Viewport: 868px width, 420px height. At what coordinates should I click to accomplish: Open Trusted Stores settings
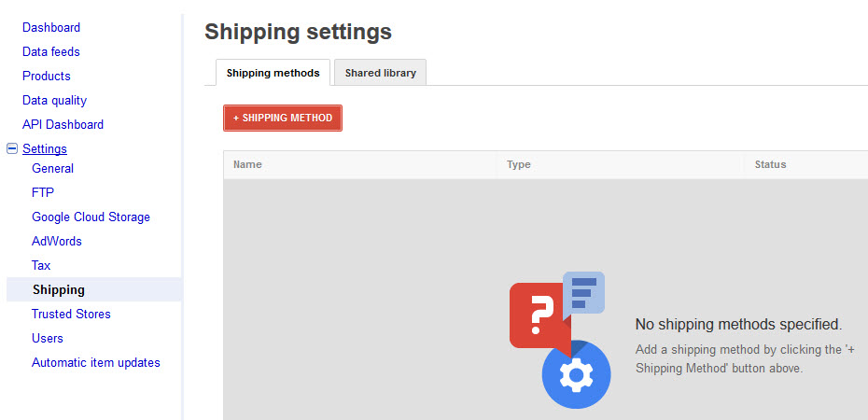tap(71, 314)
